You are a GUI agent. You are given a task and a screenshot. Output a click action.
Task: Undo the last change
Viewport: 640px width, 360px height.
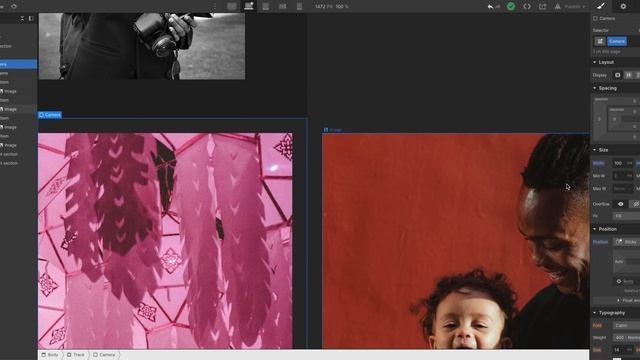[x=490, y=7]
